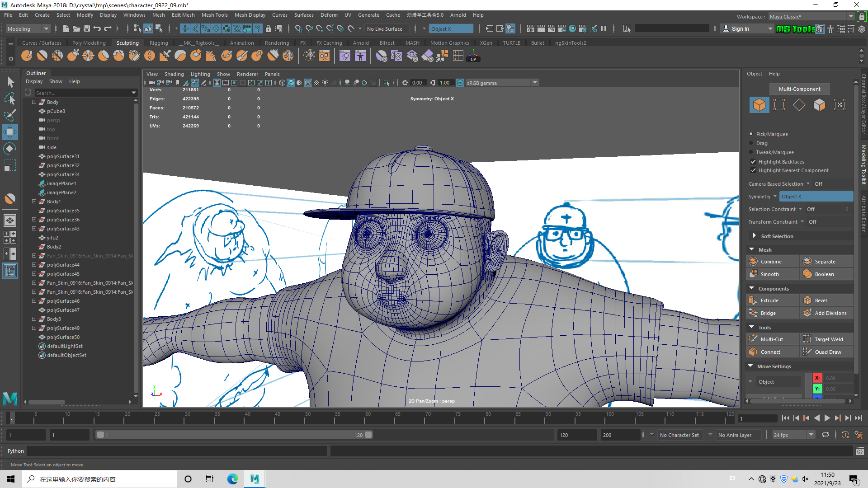Switch to the Poly Modeling shelf tab
This screenshot has height=488, width=868.
[x=89, y=43]
